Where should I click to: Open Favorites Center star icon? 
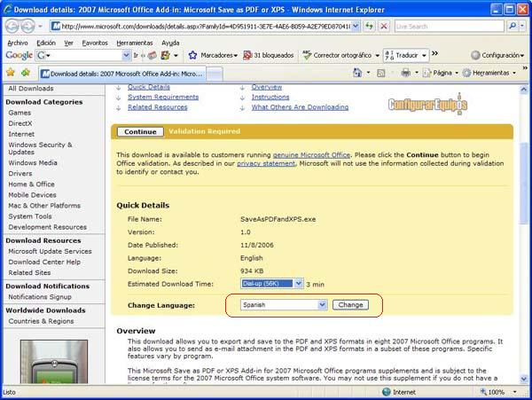click(11, 73)
